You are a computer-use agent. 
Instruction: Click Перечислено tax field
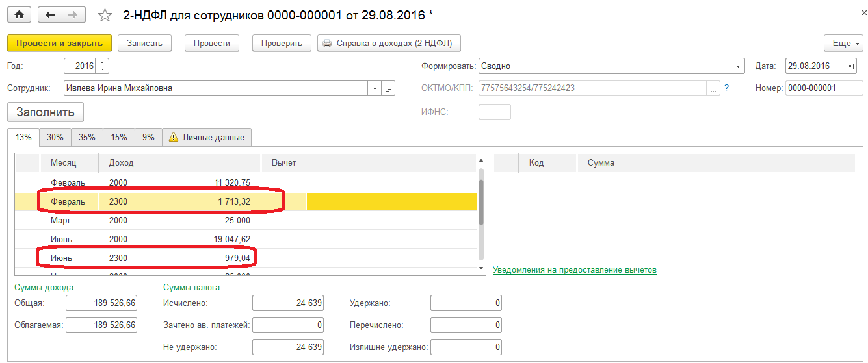click(466, 325)
